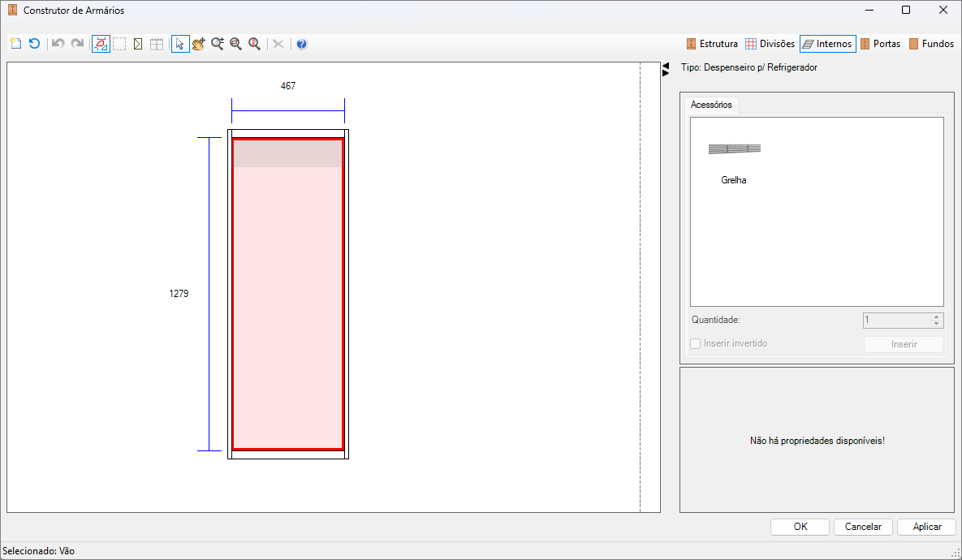Toggle the dashed selection rectangle tool

[119, 44]
